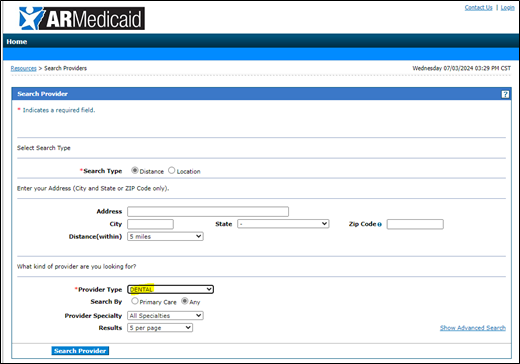Open the Results per page dropdown

coord(160,328)
